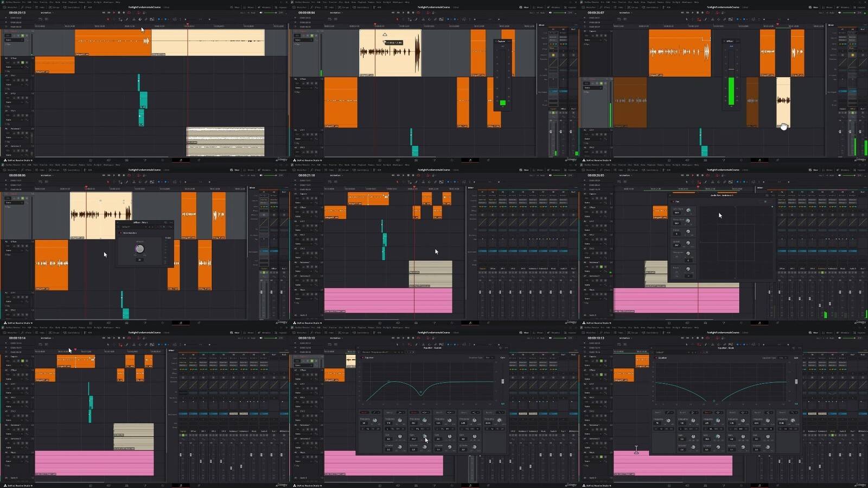Mute the monitor speaker in the 00:00:20:13 frame
Image resolution: width=868 pixels, height=488 pixels.
coord(261,12)
